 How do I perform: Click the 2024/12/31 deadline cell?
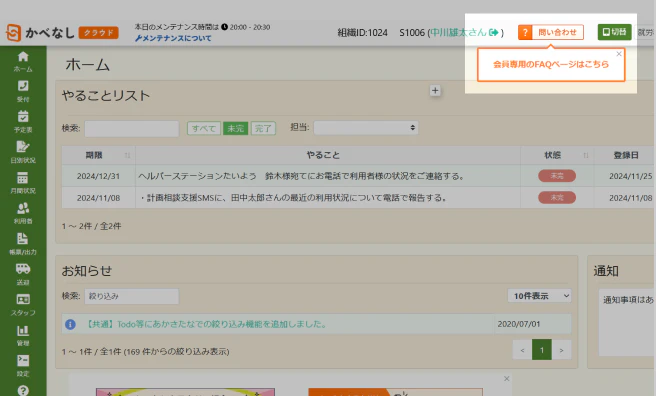click(98, 176)
